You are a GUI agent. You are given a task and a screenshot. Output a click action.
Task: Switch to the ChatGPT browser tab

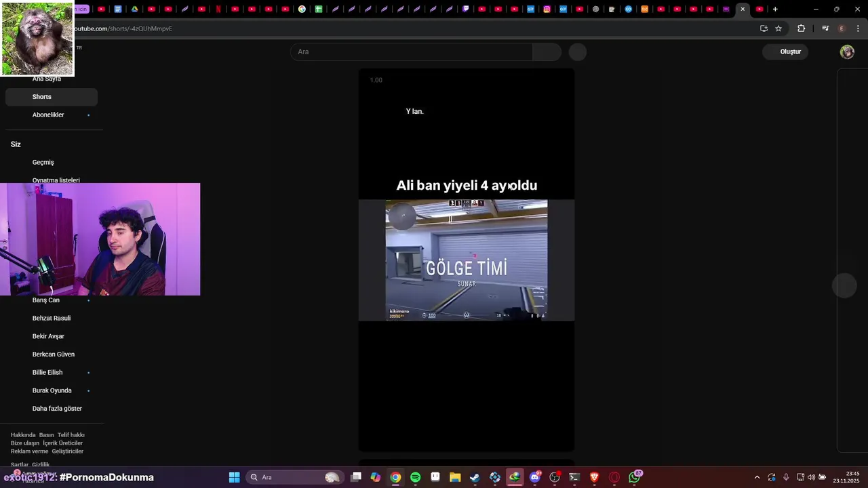pos(595,9)
